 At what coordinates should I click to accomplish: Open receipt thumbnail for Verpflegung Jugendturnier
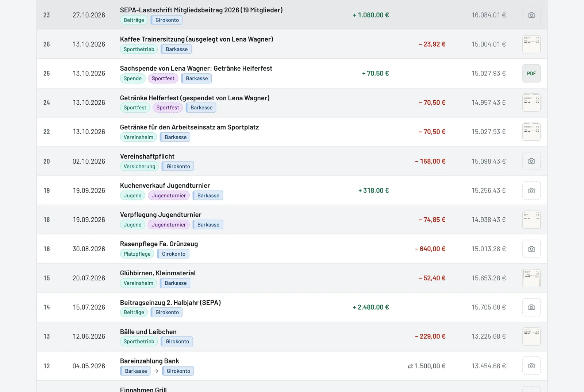point(531,220)
